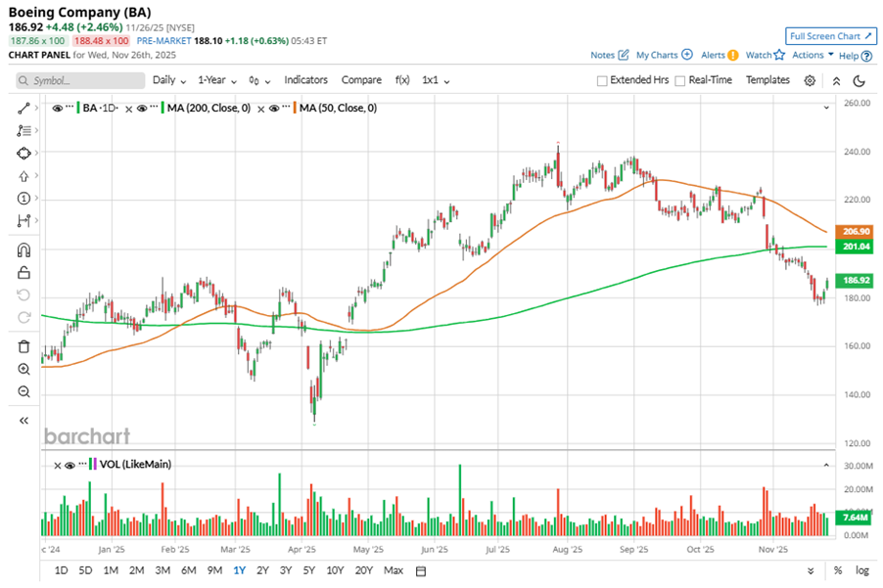Open the 1-Year period dropdown

(x=216, y=80)
